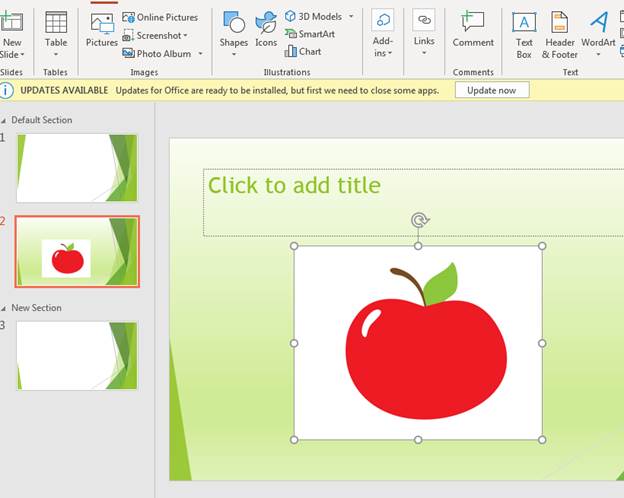Open the Icons gallery

[266, 29]
